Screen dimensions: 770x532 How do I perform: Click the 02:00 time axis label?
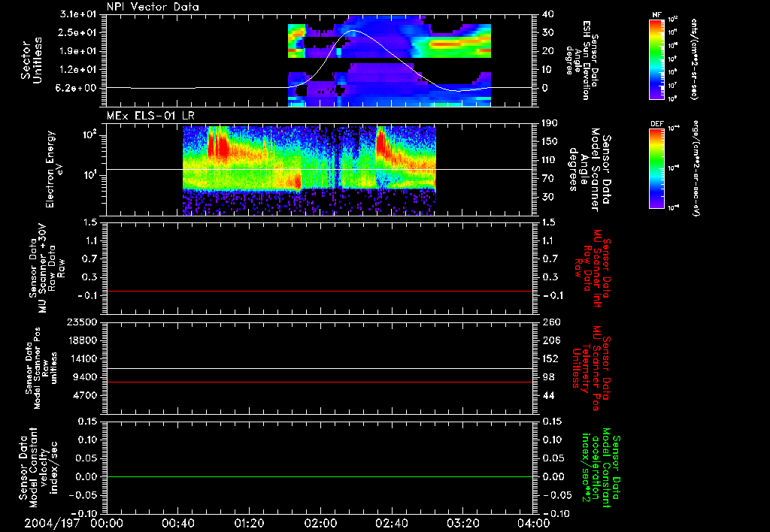click(x=320, y=523)
